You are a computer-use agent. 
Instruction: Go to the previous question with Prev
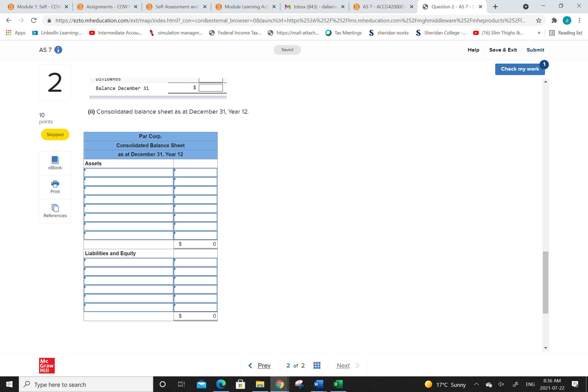[x=264, y=365]
